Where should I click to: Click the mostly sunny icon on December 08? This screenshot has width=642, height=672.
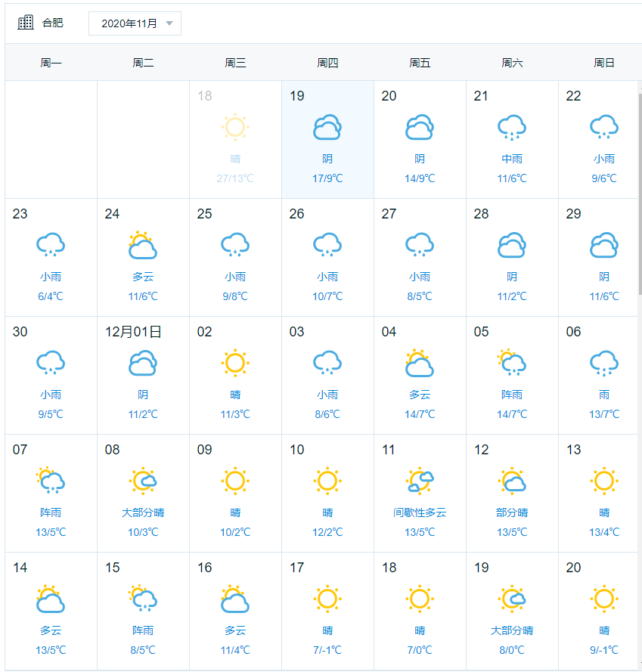click(143, 481)
